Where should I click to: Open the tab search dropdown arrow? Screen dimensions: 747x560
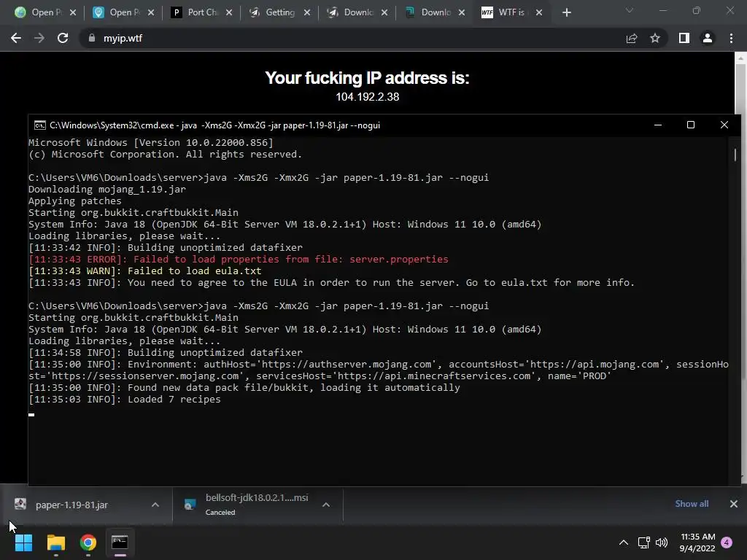coord(630,10)
